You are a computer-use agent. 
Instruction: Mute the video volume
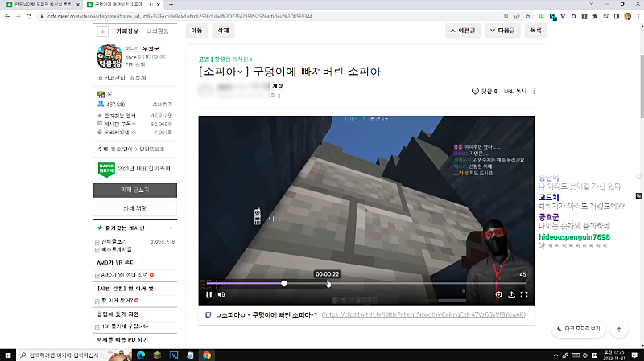click(x=221, y=294)
